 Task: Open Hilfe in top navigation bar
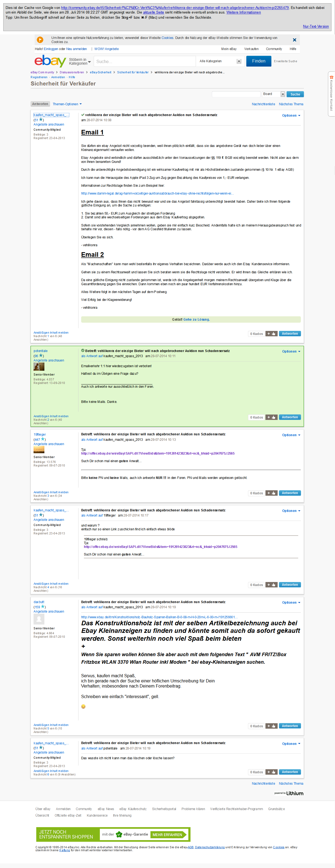tap(293, 49)
